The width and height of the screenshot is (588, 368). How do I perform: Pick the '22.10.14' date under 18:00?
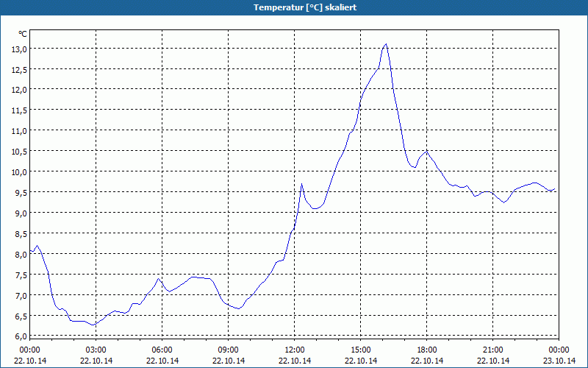click(427, 361)
